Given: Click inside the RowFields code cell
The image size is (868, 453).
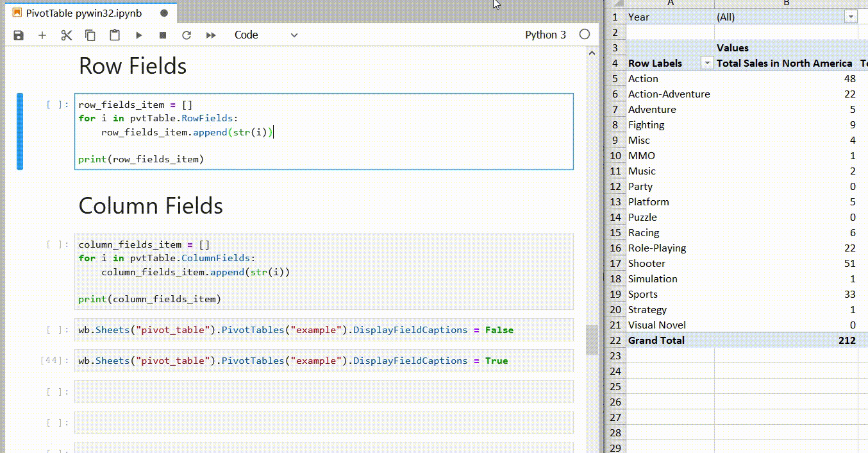Looking at the screenshot, I should (x=324, y=132).
